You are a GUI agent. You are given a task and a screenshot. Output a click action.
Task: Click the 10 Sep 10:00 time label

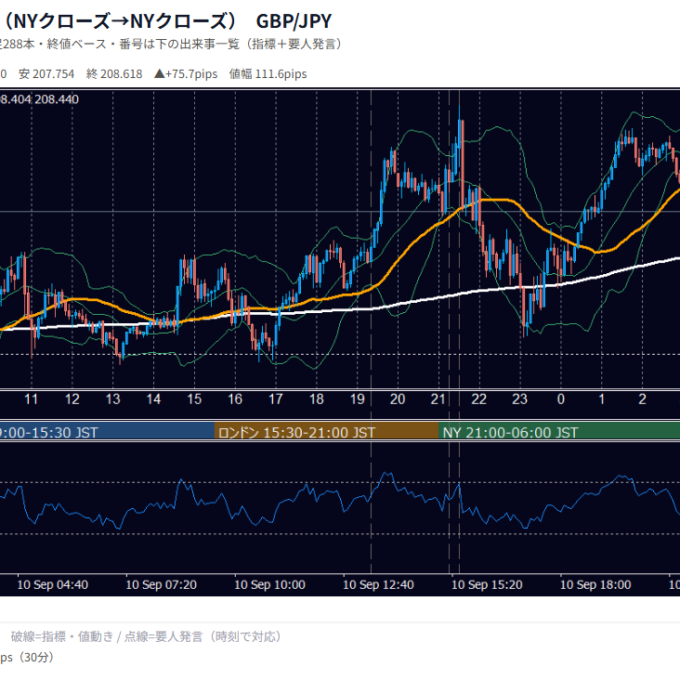[270, 585]
